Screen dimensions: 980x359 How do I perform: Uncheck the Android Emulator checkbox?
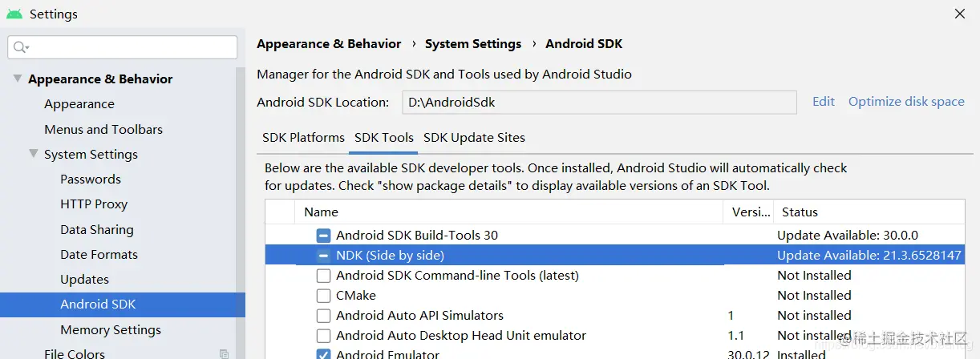tap(323, 354)
